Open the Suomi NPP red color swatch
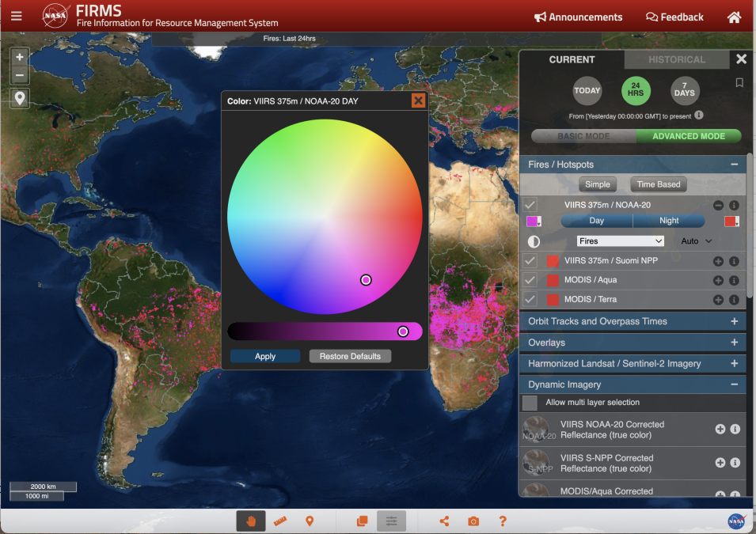This screenshot has width=756, height=534. click(553, 261)
